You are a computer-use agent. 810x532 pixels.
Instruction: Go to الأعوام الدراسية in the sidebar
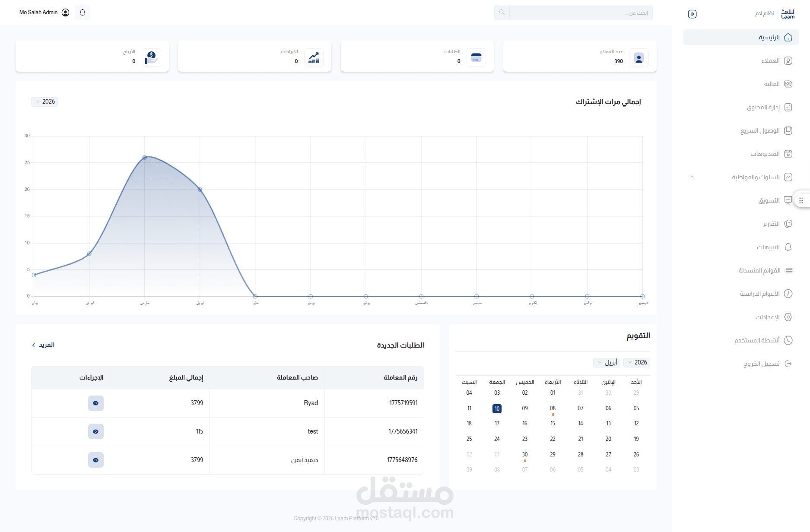coord(741,294)
